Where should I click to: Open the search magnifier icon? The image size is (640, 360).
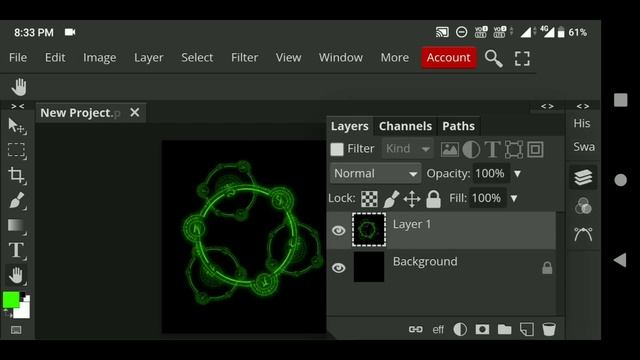[493, 58]
